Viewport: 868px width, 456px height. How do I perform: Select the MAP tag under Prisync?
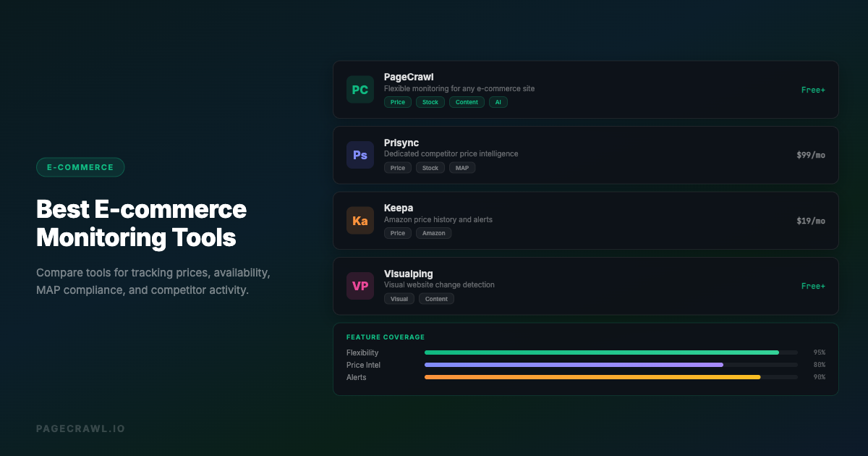461,168
